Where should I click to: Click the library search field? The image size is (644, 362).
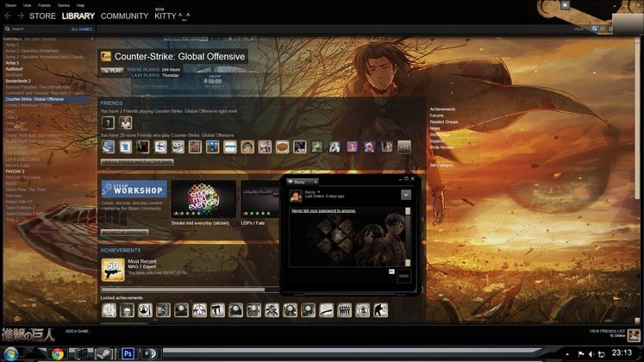37,29
